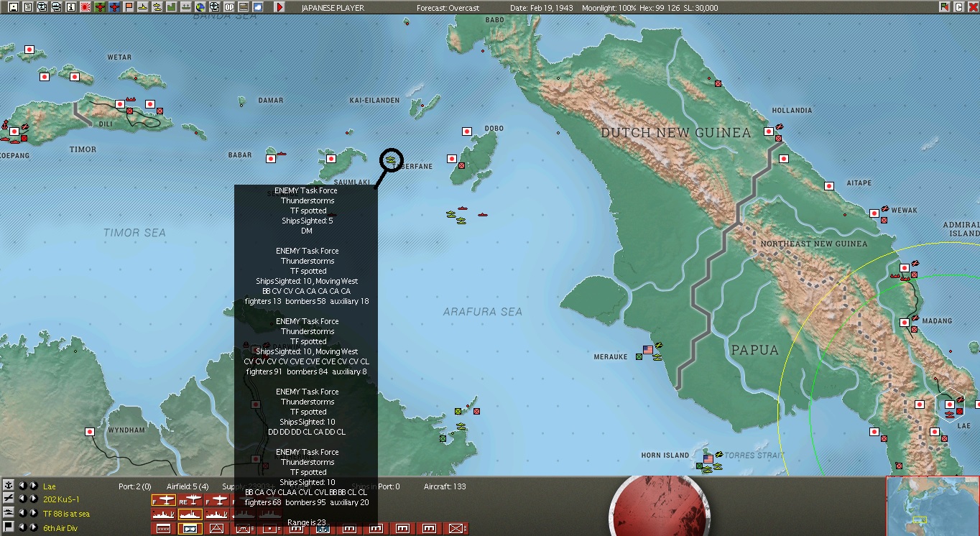Open the 202 KuS-1 air unit link
The height and width of the screenshot is (536, 980).
click(x=61, y=499)
